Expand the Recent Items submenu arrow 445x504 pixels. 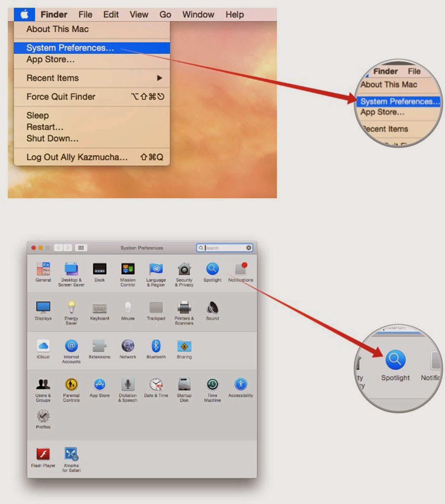tap(159, 78)
